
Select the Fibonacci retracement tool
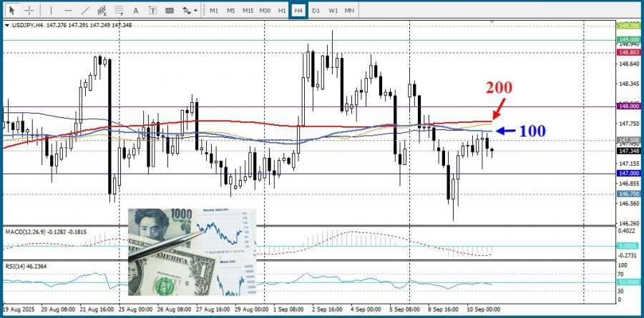119,11
